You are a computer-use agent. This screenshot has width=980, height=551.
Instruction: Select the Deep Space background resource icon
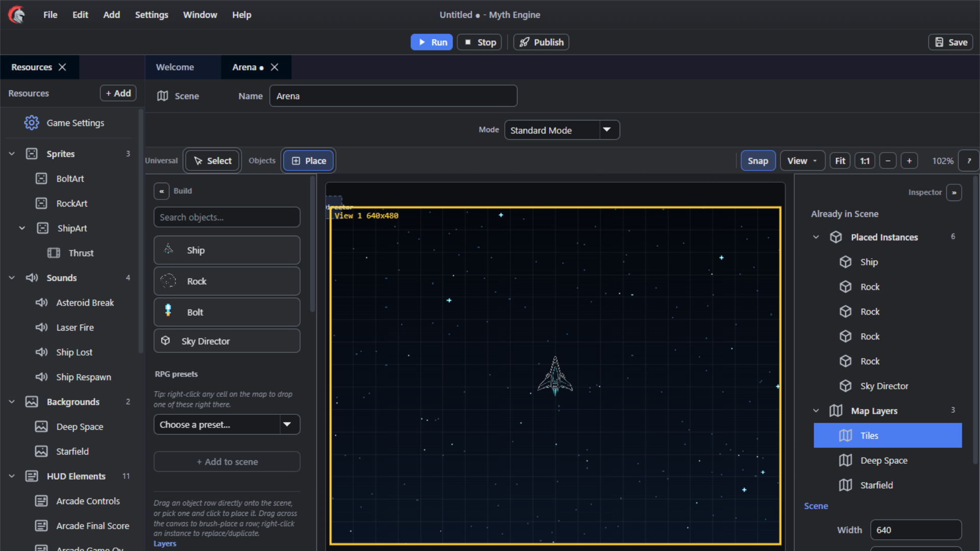tap(41, 427)
